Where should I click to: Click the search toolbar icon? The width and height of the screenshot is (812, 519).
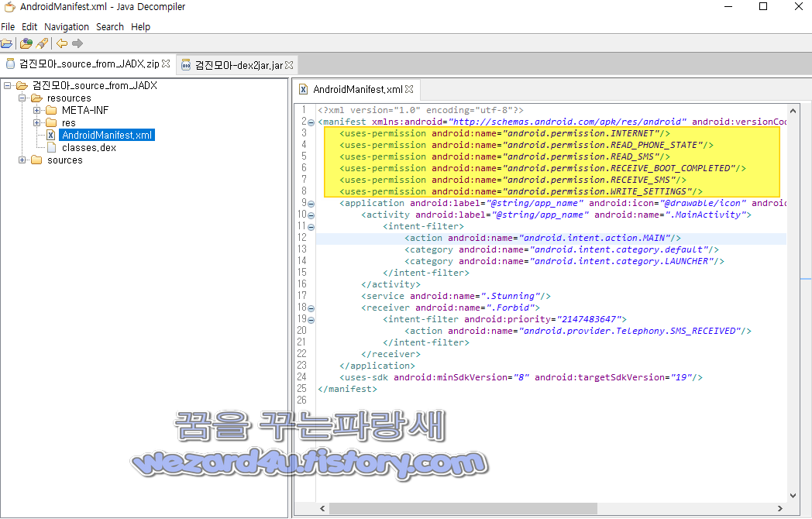click(x=41, y=43)
